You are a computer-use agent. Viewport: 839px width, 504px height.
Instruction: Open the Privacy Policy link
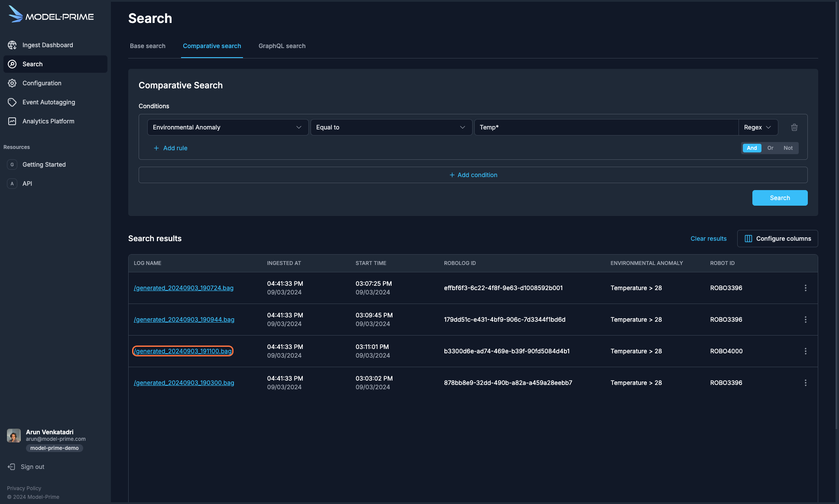24,488
